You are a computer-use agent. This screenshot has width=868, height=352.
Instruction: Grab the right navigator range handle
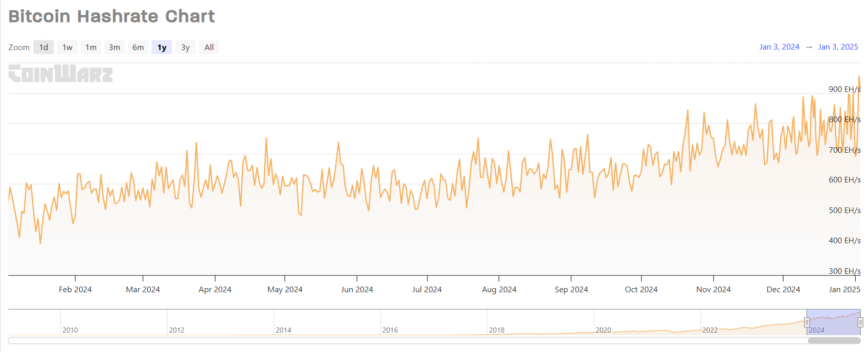860,322
